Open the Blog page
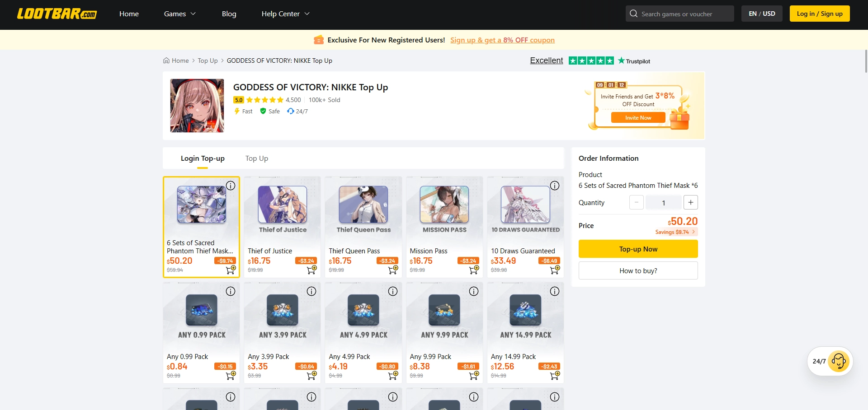 click(x=229, y=14)
